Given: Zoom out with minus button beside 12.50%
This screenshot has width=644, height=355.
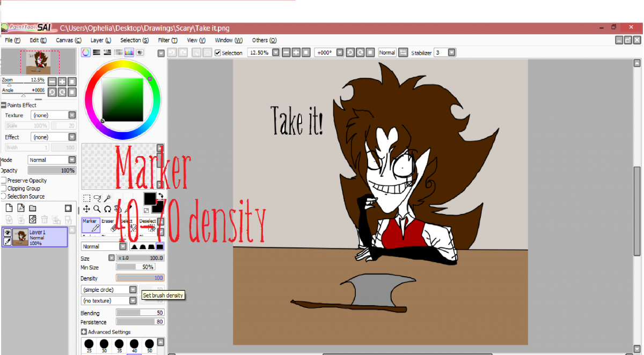Looking at the screenshot, I should click(286, 53).
